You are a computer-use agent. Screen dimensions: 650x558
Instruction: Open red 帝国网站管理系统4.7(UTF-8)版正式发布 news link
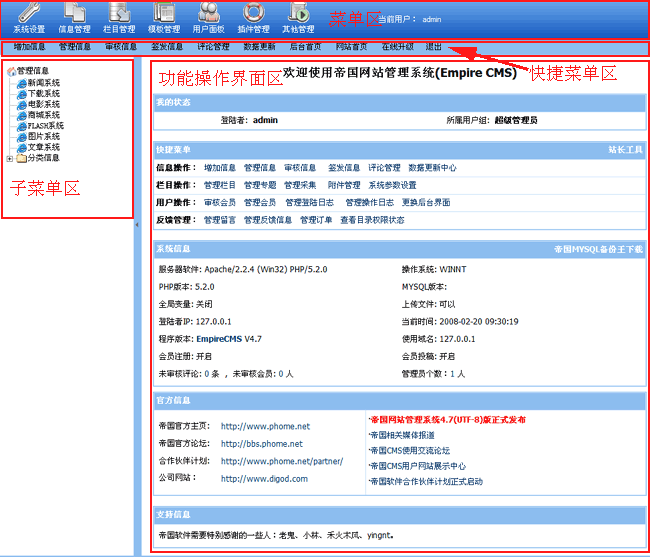[448, 420]
